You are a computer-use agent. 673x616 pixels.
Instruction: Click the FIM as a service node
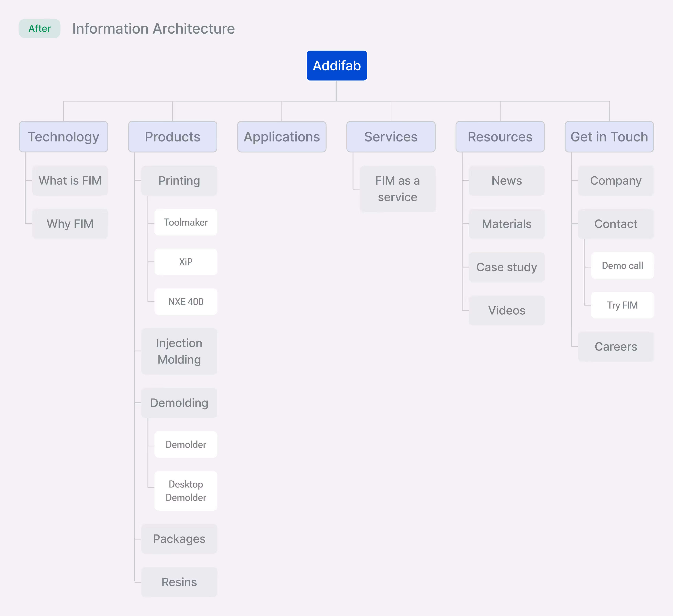pyautogui.click(x=398, y=189)
